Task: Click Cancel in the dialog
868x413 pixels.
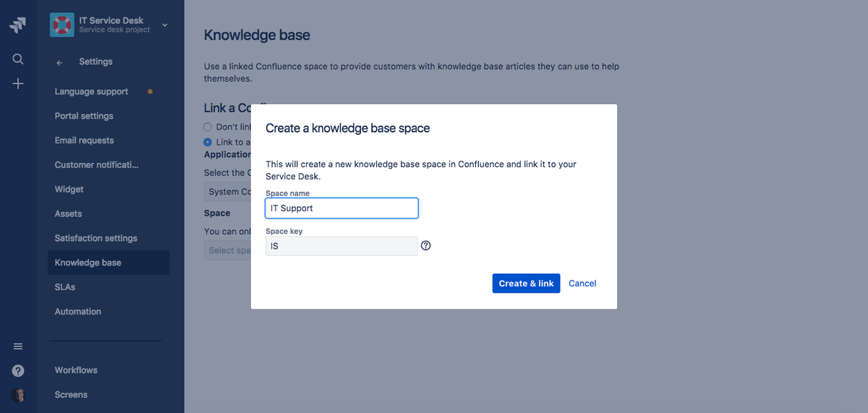Action: [582, 284]
